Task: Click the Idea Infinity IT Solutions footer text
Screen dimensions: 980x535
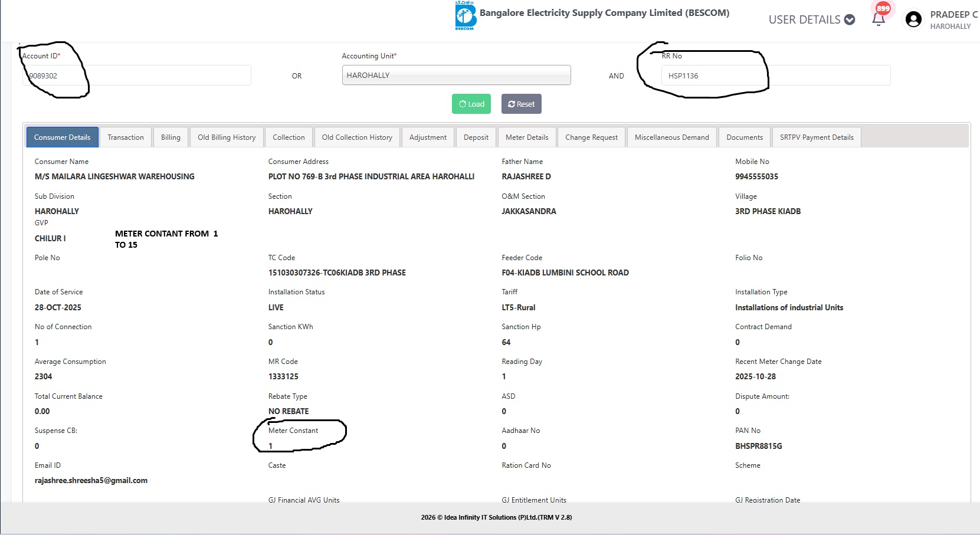Action: tap(496, 517)
